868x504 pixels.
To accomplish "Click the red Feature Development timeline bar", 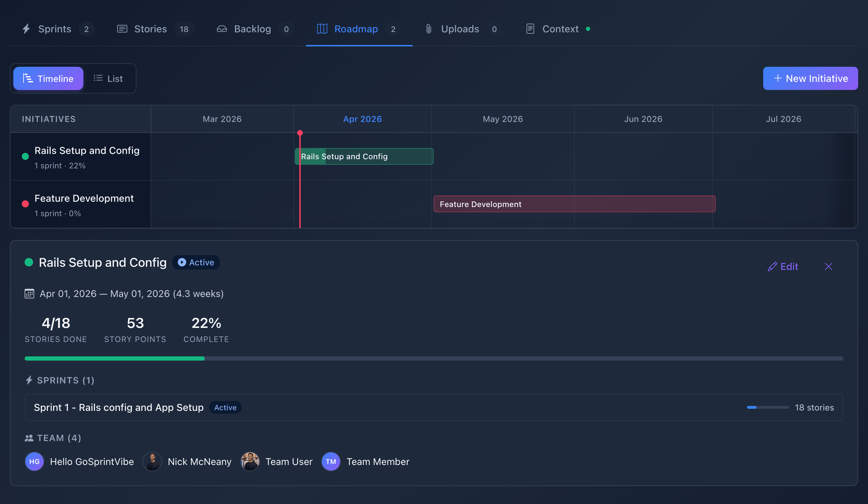I will [x=574, y=204].
